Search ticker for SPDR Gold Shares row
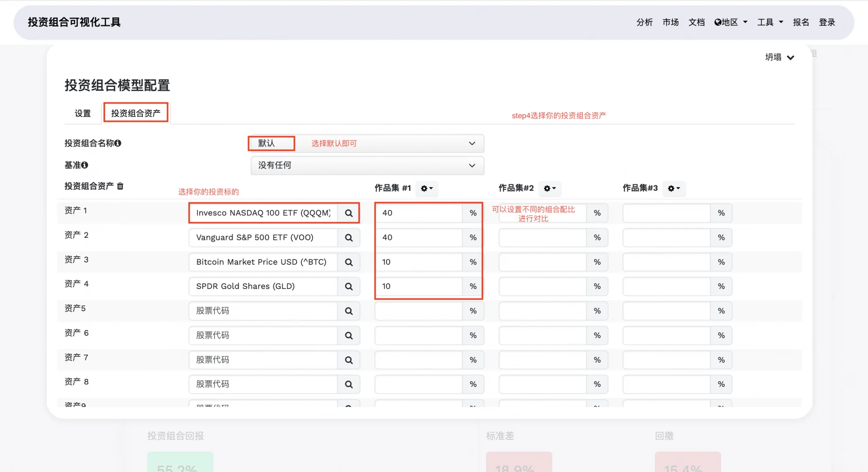The height and width of the screenshot is (472, 868). click(x=349, y=286)
